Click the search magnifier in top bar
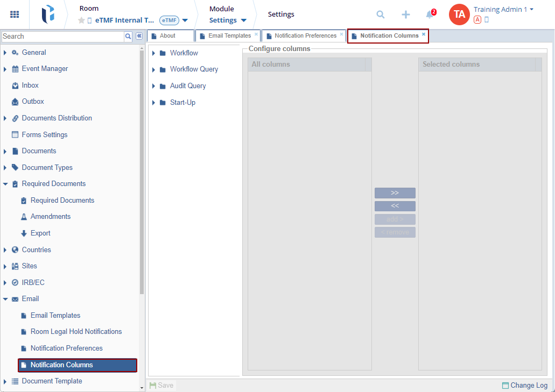 pos(381,15)
